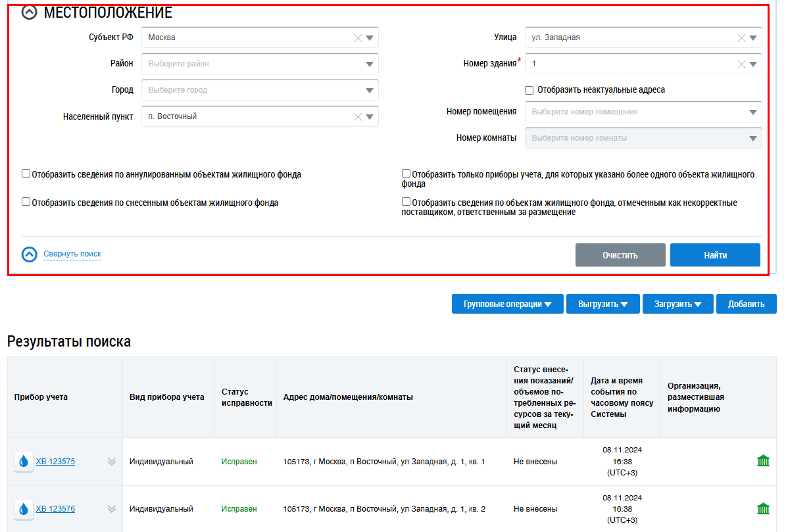Viewport: 786px width, 532px height.
Task: Open the Выгрузить menu
Action: pyautogui.click(x=602, y=304)
